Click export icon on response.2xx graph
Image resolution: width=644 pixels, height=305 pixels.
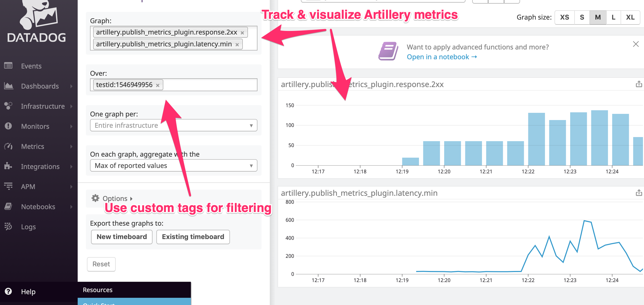point(639,84)
